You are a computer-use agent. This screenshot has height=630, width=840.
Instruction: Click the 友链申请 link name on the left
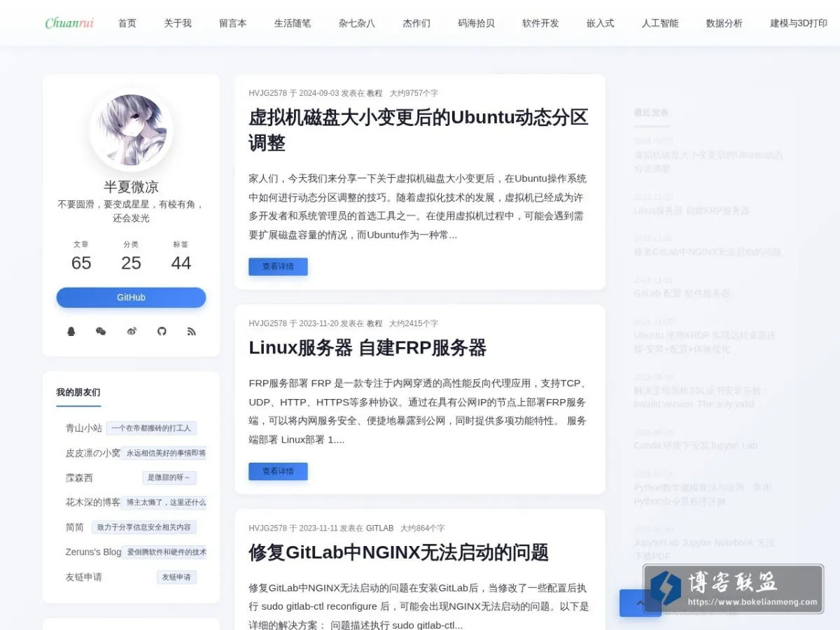pos(84,577)
